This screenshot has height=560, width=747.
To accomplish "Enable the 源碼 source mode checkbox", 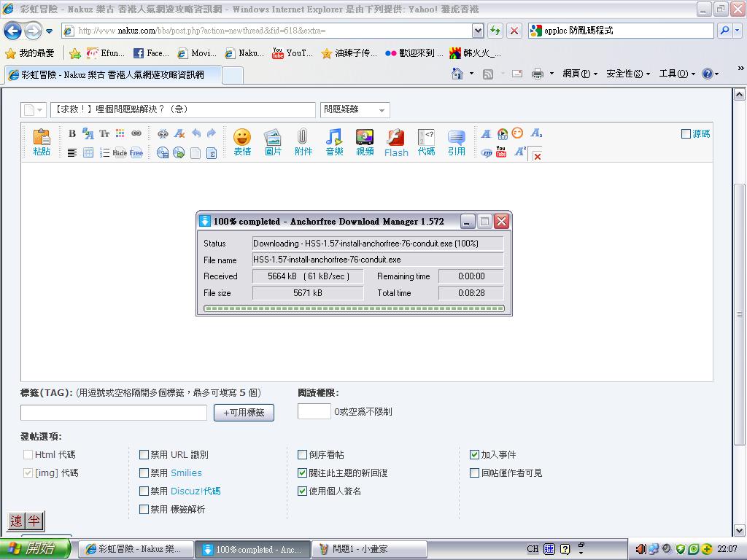I will (686, 133).
